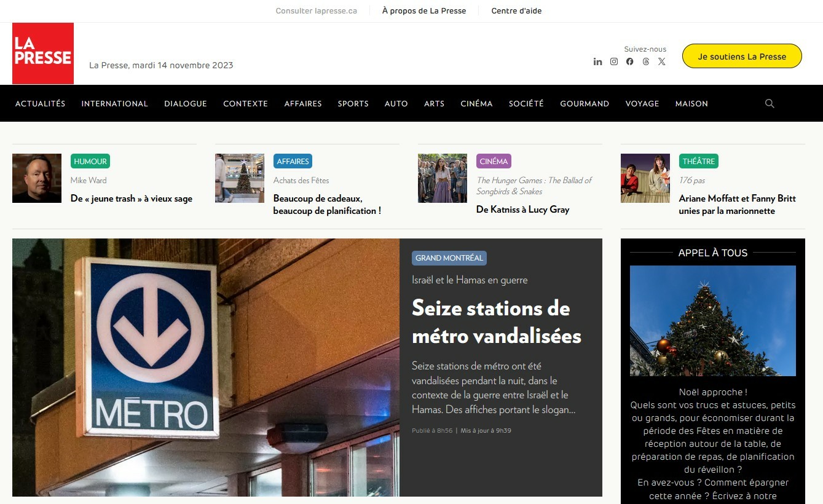Open the Actualités menu section

40,103
